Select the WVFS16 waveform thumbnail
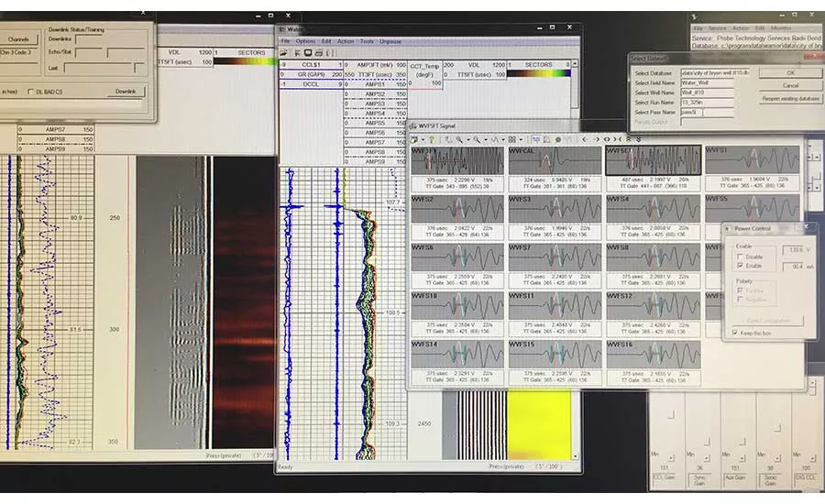Viewport: 825px width, 504px height. 653,354
